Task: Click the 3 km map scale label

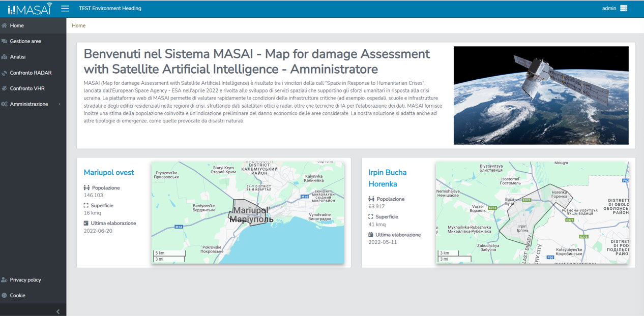Action: coord(445,253)
